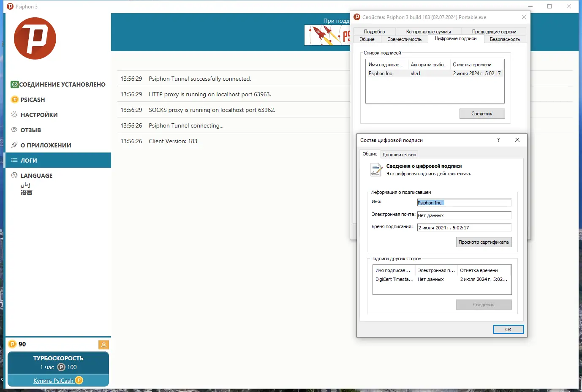Switch to Совместимость tab
This screenshot has height=392, width=582.
coord(404,39)
